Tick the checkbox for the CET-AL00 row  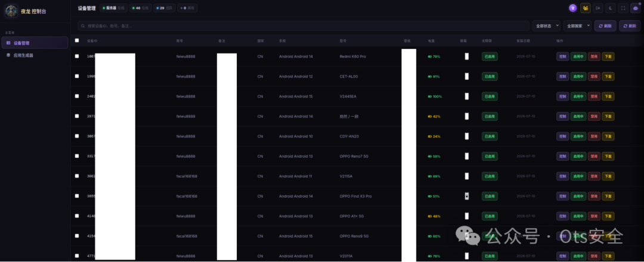point(77,76)
